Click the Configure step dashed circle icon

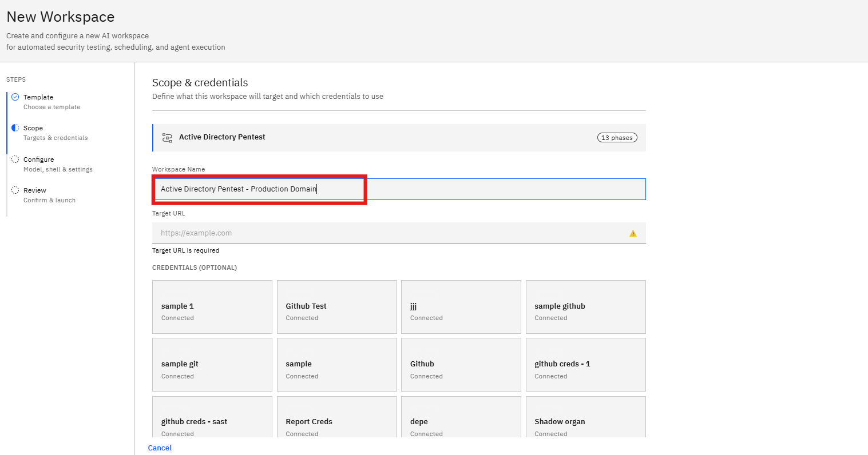[15, 159]
